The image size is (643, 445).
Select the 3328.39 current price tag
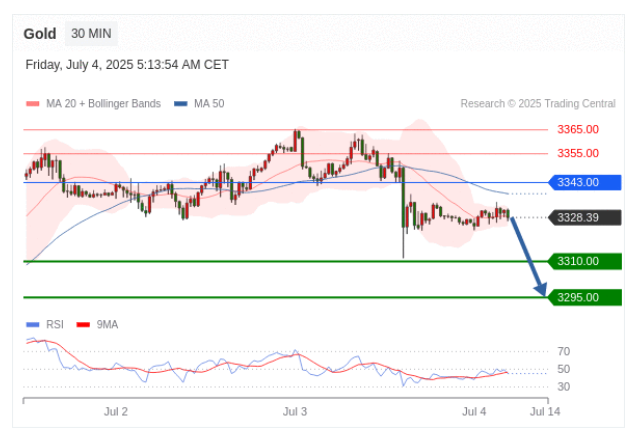click(x=584, y=217)
